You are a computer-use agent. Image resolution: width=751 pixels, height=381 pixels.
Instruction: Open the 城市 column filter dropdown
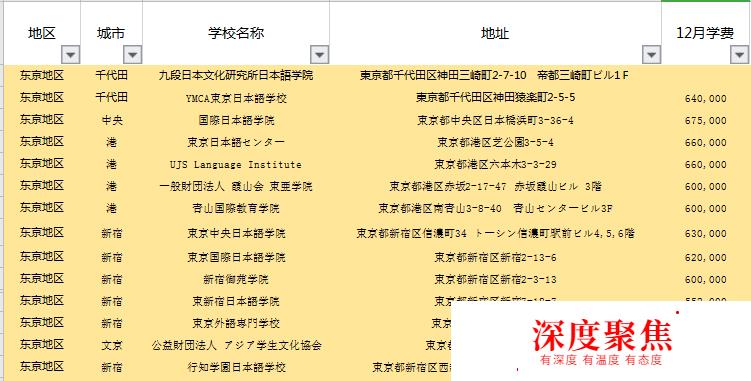(133, 55)
